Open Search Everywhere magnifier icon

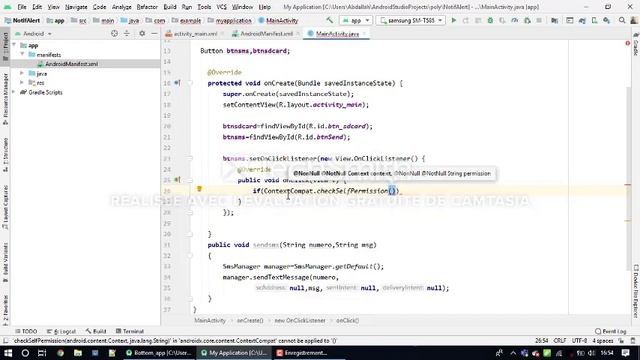622,20
